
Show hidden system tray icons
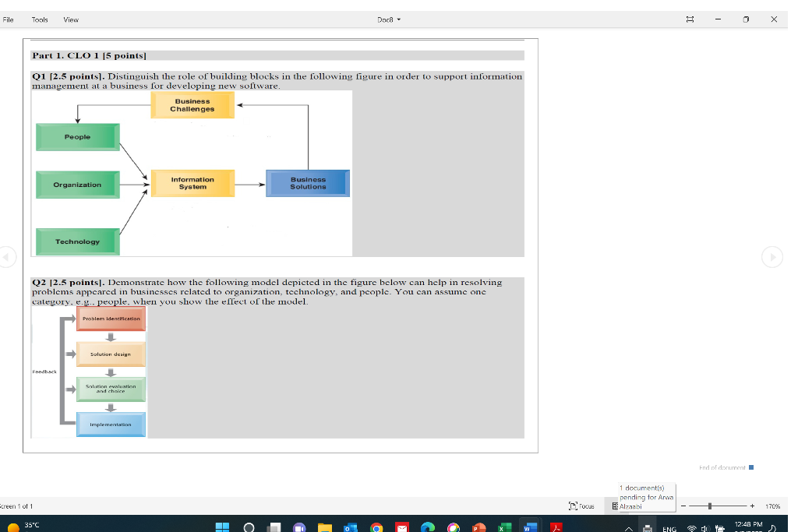[x=629, y=529]
